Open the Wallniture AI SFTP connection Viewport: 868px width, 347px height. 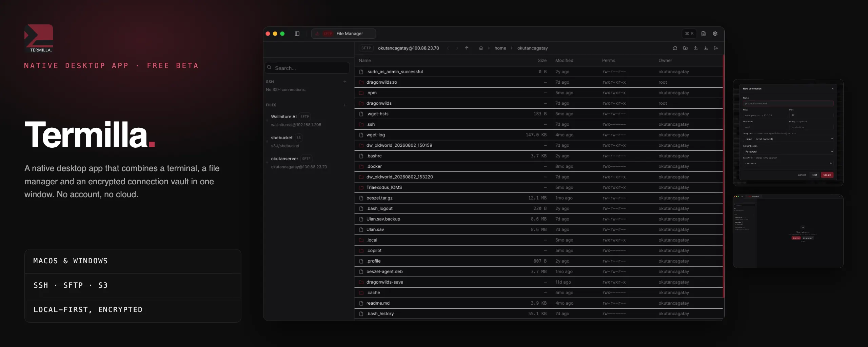(x=307, y=120)
